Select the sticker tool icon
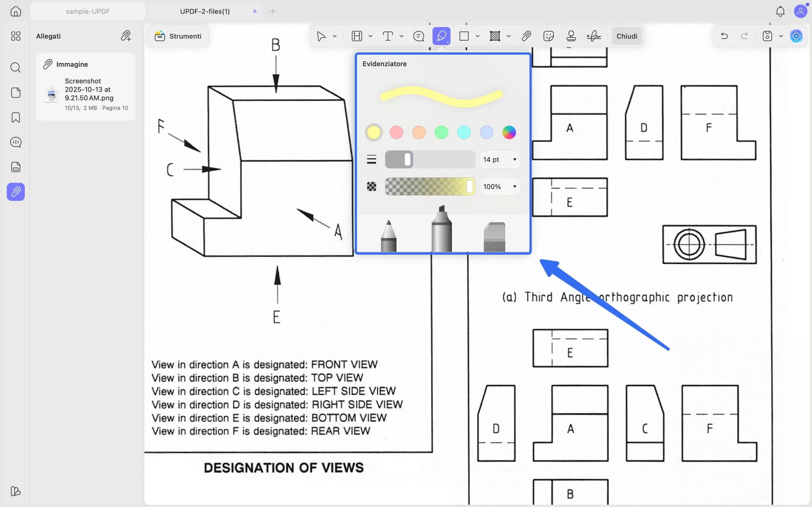The image size is (812, 507). (548, 36)
